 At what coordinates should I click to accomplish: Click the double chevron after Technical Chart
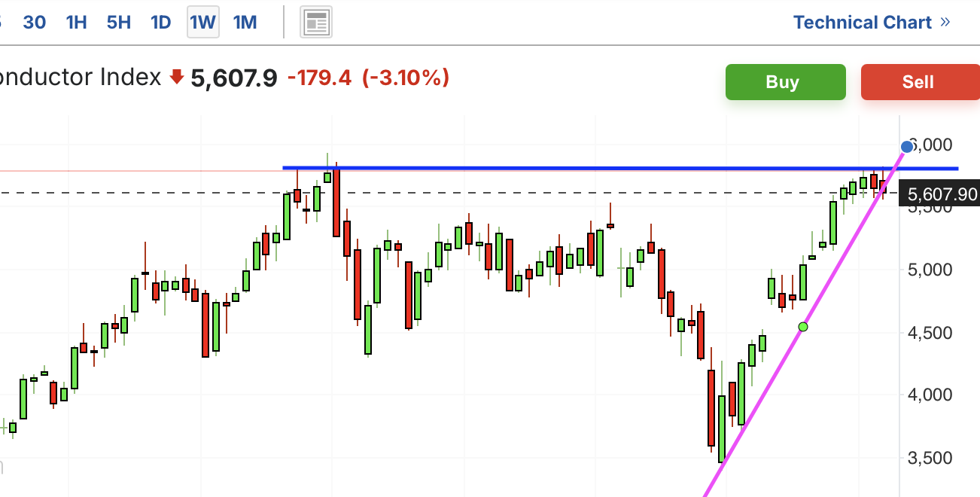coord(945,23)
